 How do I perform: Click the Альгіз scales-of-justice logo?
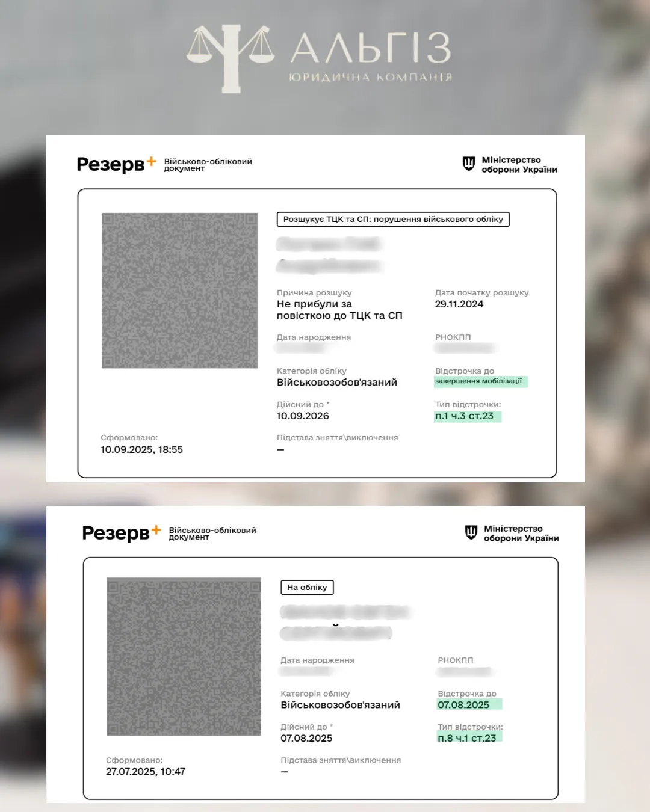tap(231, 58)
